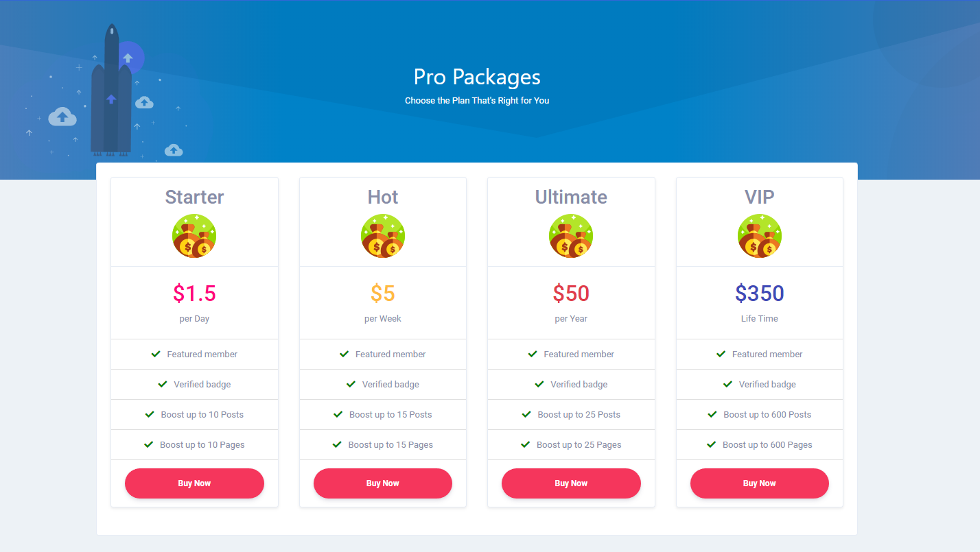980x552 pixels.
Task: Buy the Hot package now
Action: pyautogui.click(x=383, y=483)
